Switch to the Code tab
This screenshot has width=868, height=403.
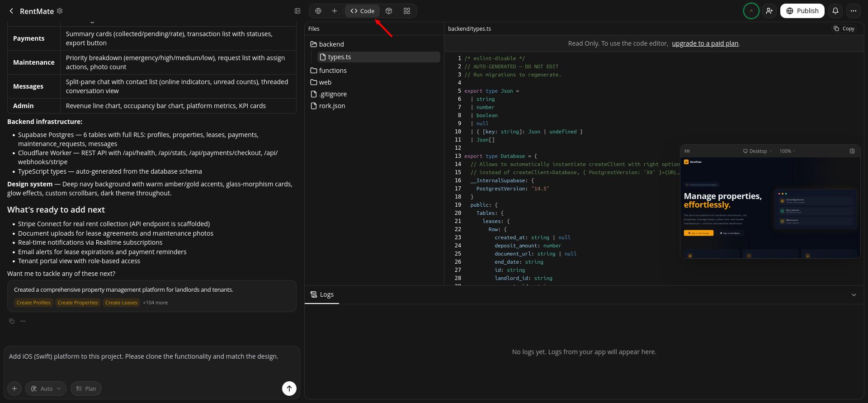(362, 11)
